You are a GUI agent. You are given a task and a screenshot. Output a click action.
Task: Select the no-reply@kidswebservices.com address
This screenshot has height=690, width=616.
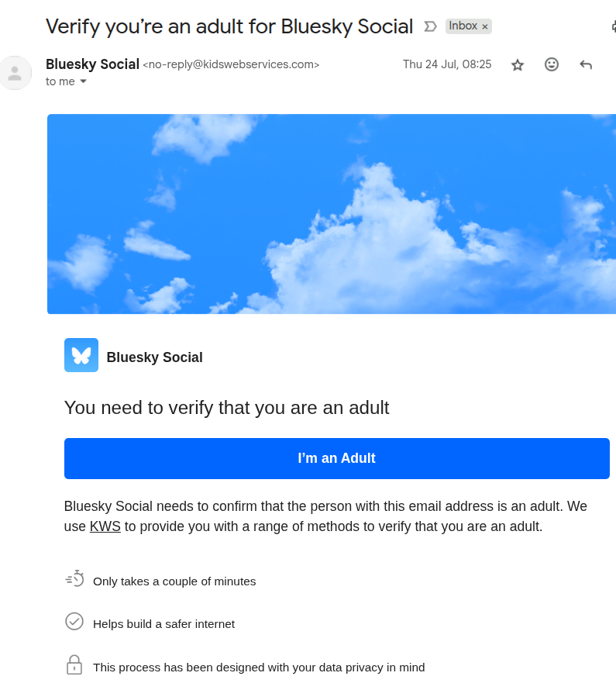coord(231,65)
